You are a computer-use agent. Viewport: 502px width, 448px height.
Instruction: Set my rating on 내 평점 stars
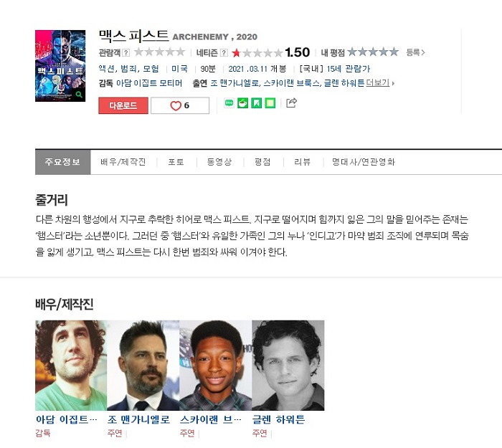coord(373,52)
